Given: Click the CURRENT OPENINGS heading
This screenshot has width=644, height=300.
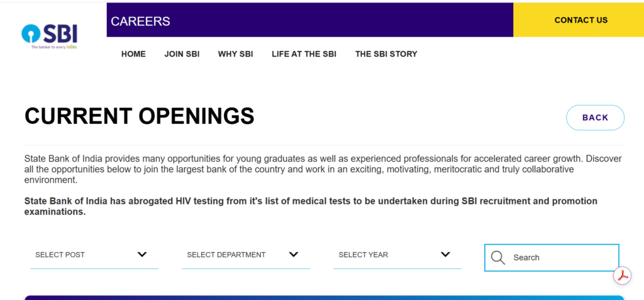Looking at the screenshot, I should point(140,116).
